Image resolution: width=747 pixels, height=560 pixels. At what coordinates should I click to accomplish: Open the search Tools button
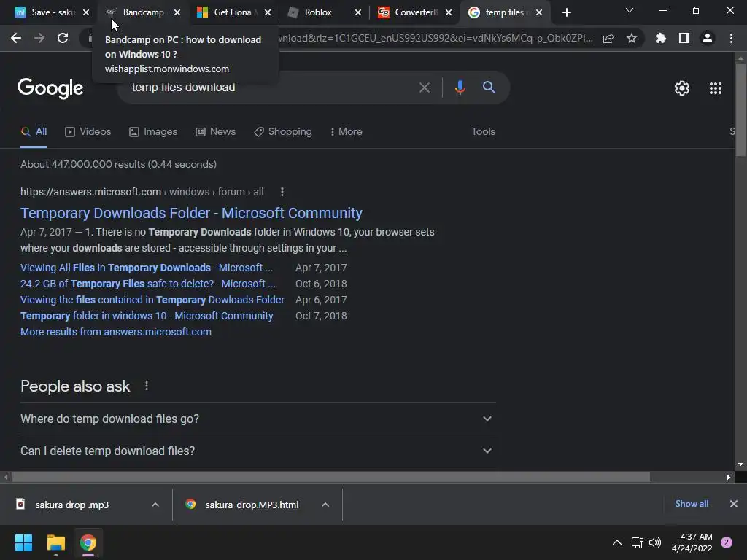coord(483,132)
